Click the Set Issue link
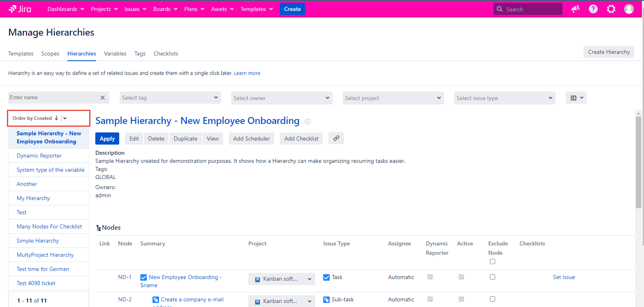This screenshot has width=644, height=307. [564, 277]
